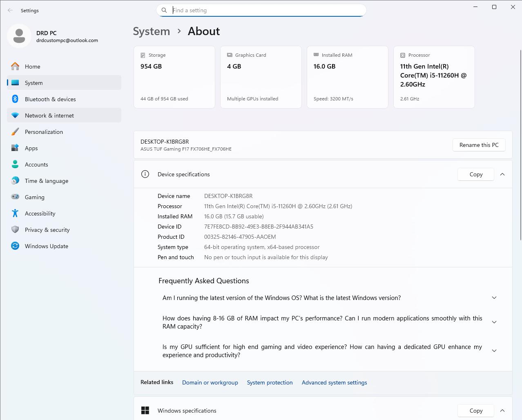Click the Gaming controller icon
The height and width of the screenshot is (420, 522).
[x=15, y=197]
